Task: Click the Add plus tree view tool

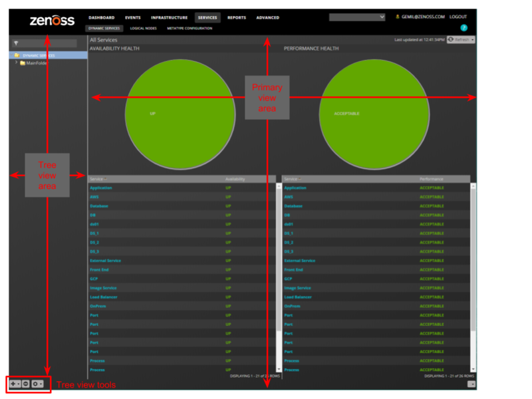Action: click(15, 384)
